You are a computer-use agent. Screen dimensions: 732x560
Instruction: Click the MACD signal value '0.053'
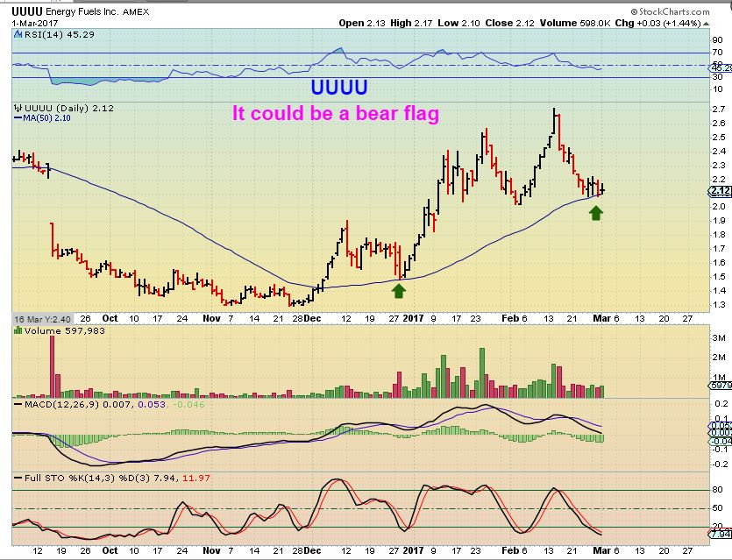coord(152,404)
